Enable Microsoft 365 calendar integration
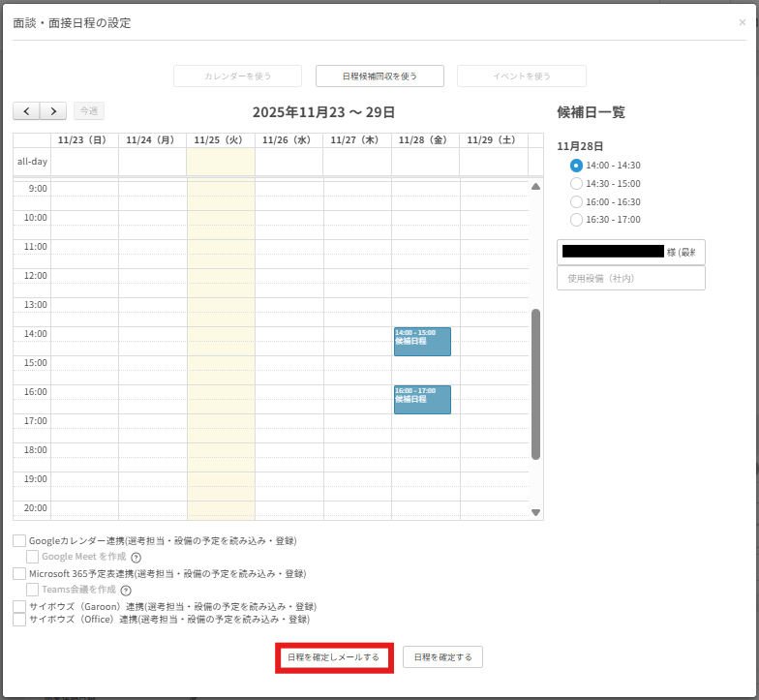Screen dimensions: 759x700 click(x=19, y=574)
